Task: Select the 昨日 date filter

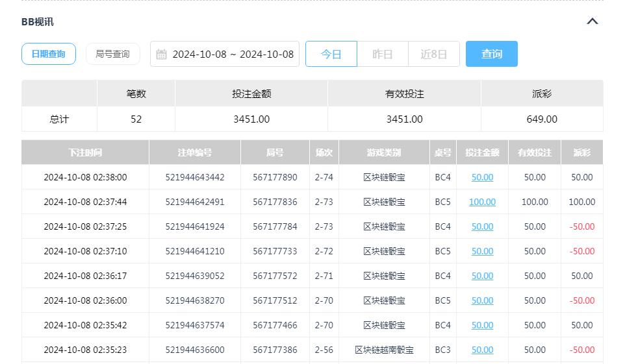Action: [x=382, y=54]
